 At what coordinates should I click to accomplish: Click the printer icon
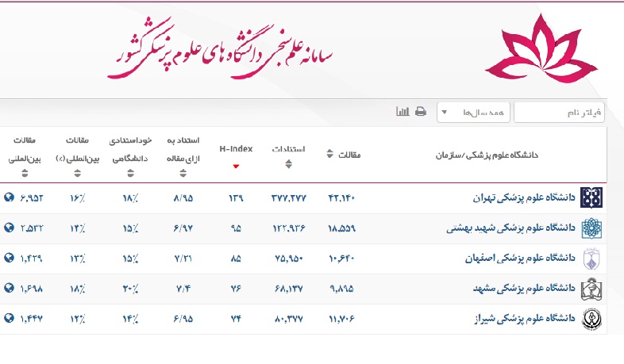point(421,112)
